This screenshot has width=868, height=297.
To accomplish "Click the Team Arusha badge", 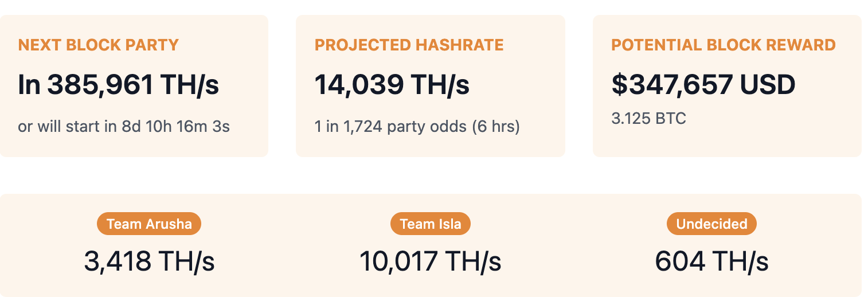I will click(x=149, y=224).
